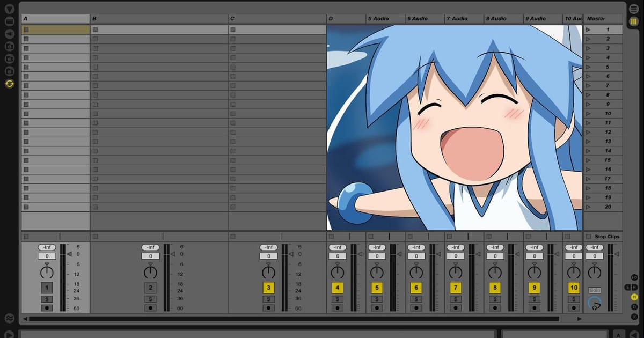Viewport: 644px width, 338px height.
Task: Activate track 1 activator button
Action: point(47,288)
